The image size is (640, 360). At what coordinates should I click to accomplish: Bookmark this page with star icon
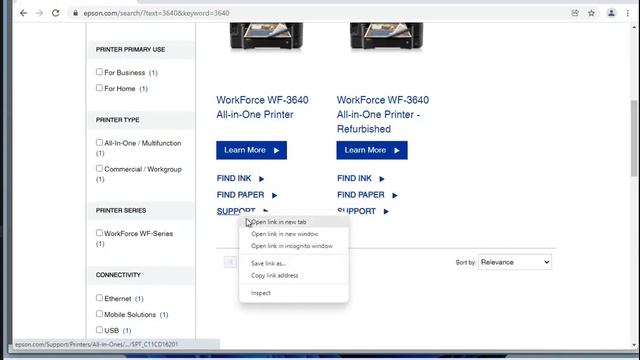591,13
